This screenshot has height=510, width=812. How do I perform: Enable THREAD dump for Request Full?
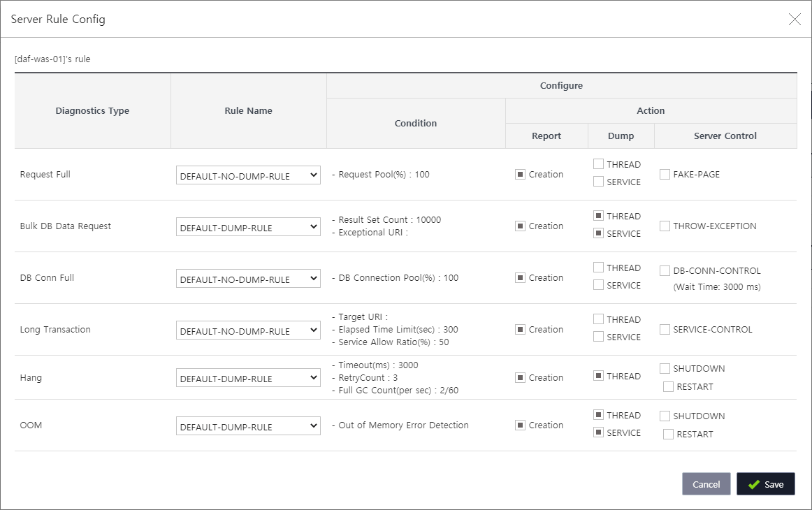click(598, 163)
